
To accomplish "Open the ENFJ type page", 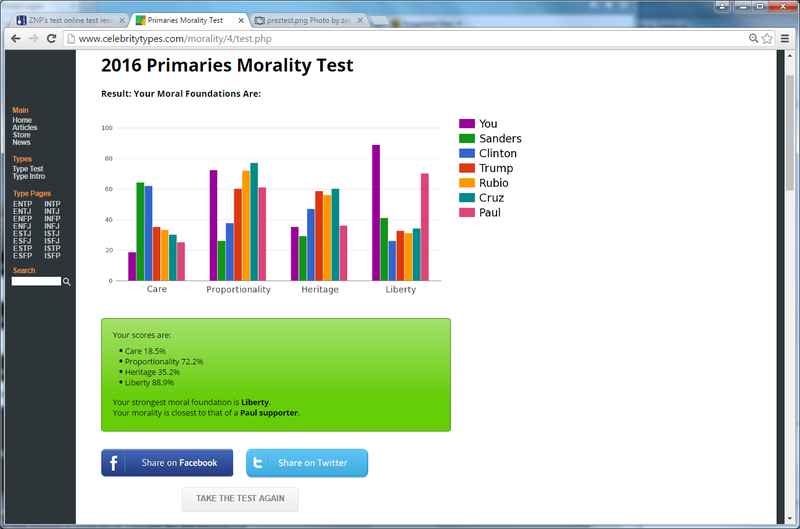I will click(x=22, y=226).
